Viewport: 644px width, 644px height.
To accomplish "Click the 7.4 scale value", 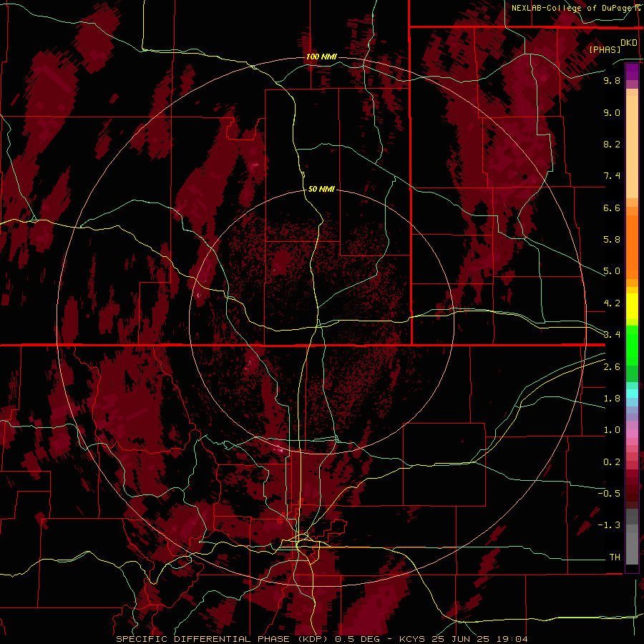I will pyautogui.click(x=612, y=176).
